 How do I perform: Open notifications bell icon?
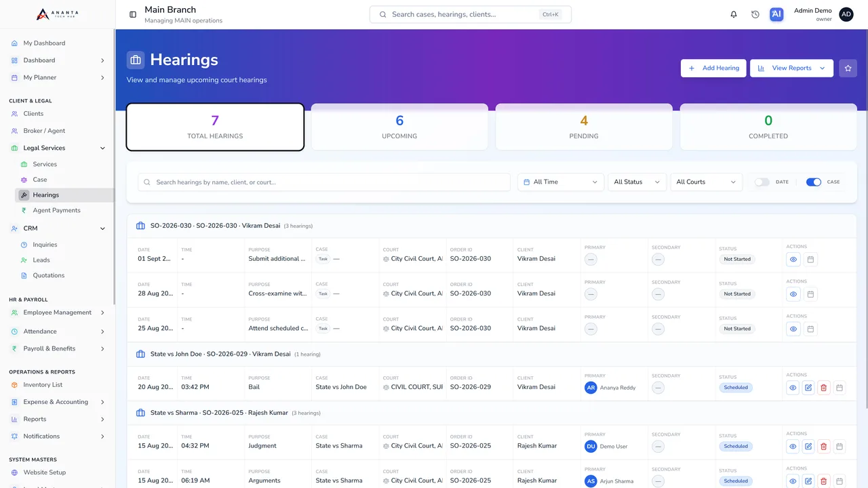[x=734, y=14]
